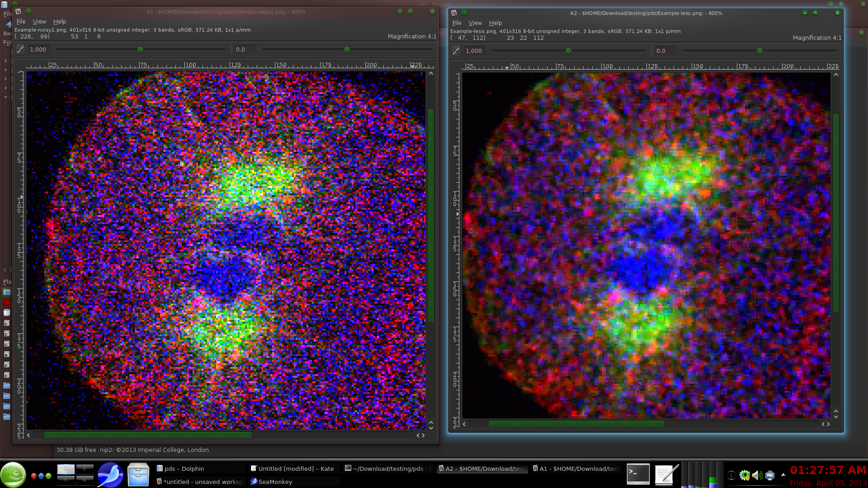The height and width of the screenshot is (488, 868).
Task: Click the green on-all-desktops dot in A1 titlebar
Action: (28, 11)
